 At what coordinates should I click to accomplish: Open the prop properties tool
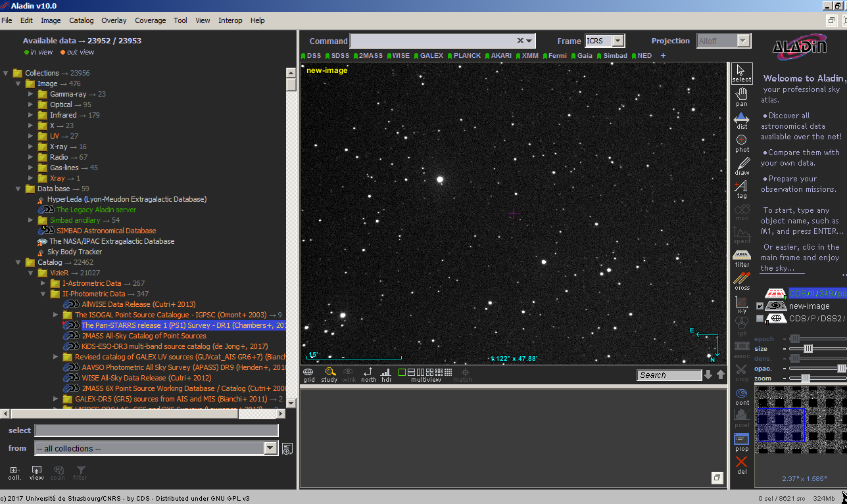click(x=742, y=442)
